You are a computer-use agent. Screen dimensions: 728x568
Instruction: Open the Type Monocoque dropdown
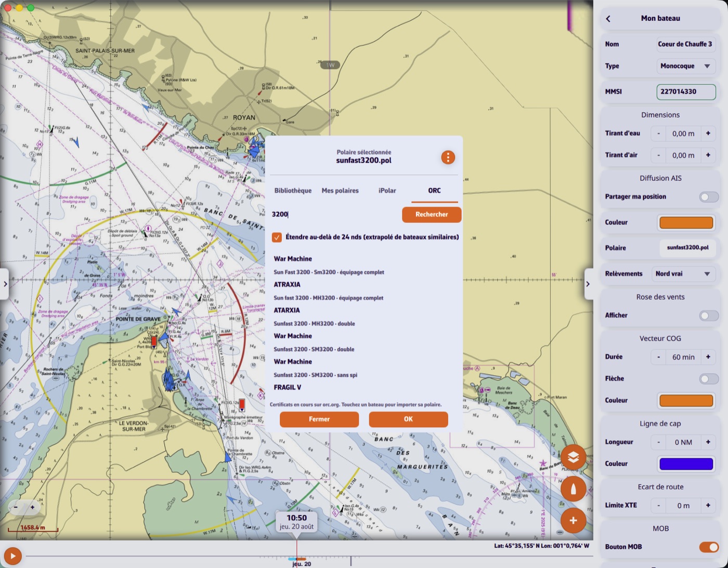coord(686,66)
